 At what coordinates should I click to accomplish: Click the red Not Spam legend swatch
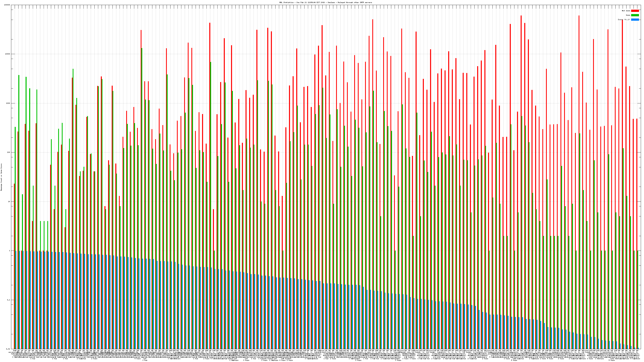pyautogui.click(x=635, y=11)
